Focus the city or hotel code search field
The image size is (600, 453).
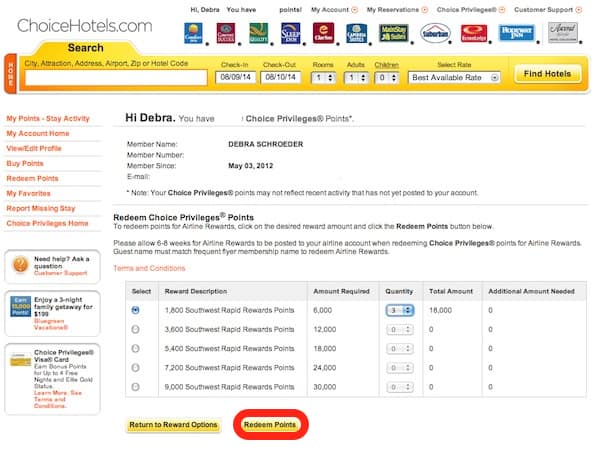pos(116,78)
